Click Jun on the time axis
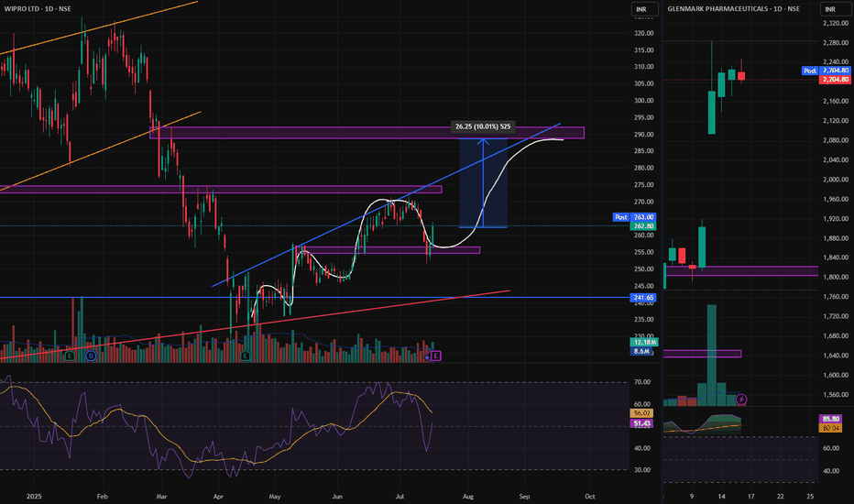The image size is (854, 504). coord(337,497)
